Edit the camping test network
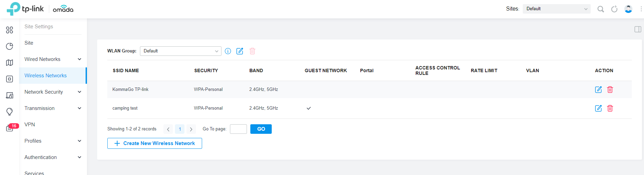Image resolution: width=644 pixels, height=175 pixels. tap(598, 108)
